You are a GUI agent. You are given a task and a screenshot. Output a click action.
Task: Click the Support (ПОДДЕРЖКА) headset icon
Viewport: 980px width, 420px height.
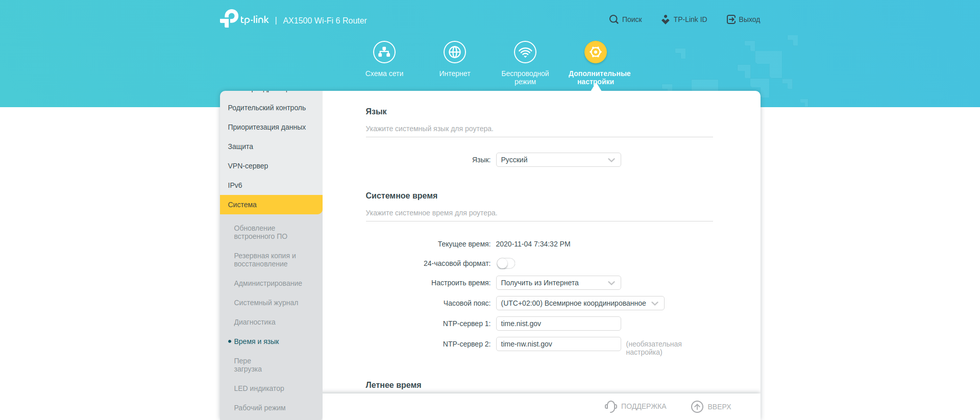(x=610, y=406)
